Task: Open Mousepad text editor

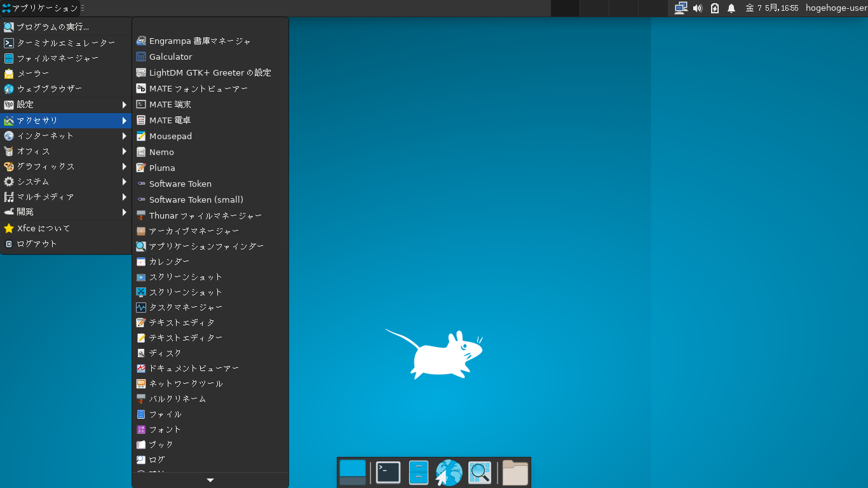Action: coord(210,136)
